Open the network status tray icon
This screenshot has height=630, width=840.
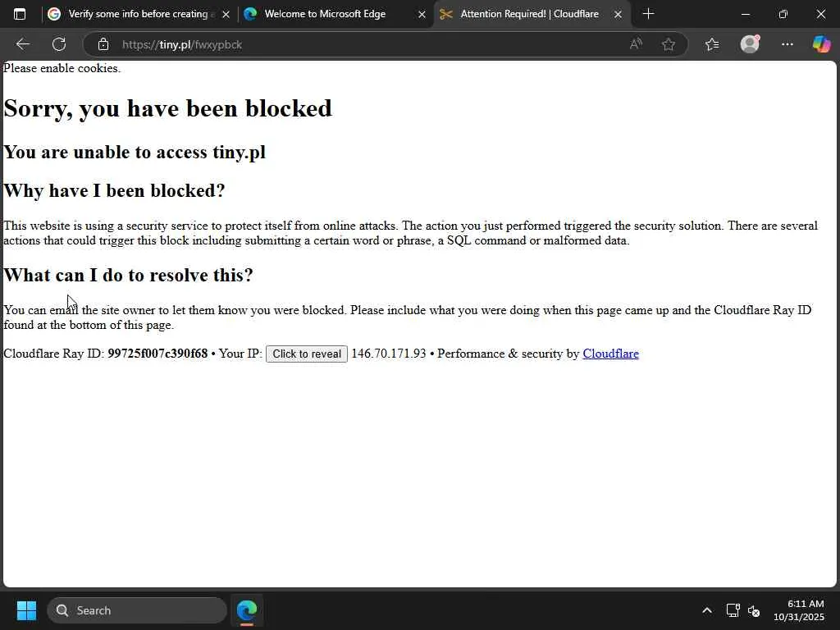coord(733,610)
